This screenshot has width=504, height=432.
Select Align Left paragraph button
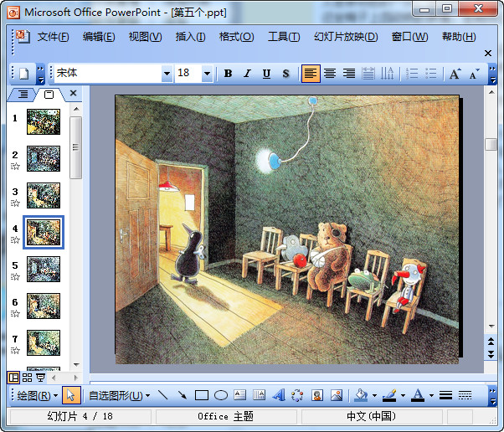point(311,74)
